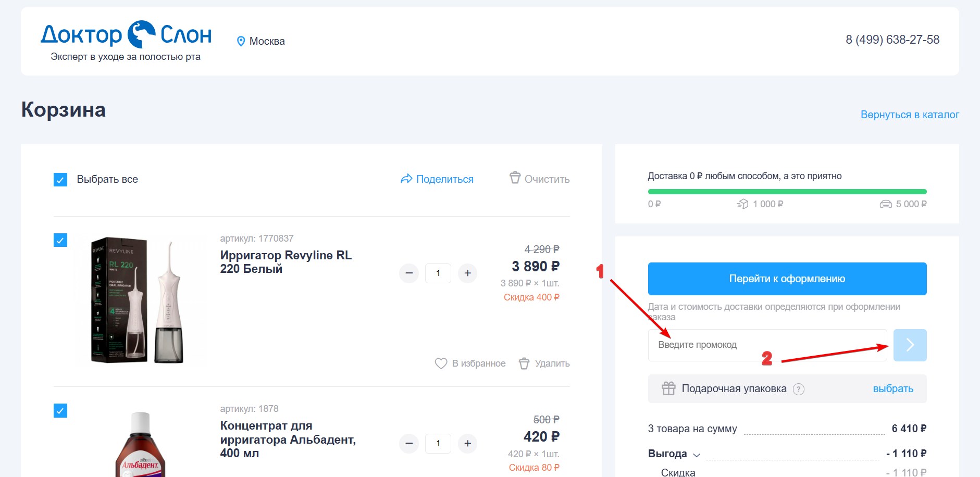Open the gift packaging help question mark
The width and height of the screenshot is (980, 477).
[x=798, y=389]
